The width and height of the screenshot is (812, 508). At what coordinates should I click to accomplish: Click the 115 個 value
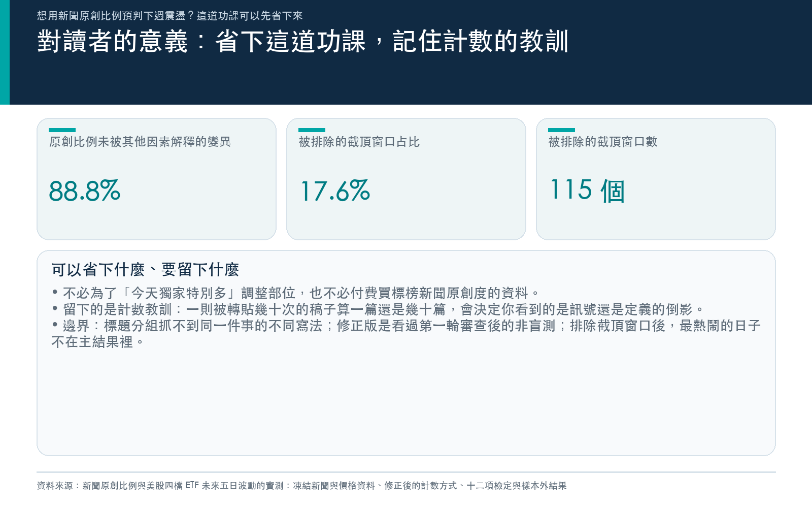pos(587,190)
